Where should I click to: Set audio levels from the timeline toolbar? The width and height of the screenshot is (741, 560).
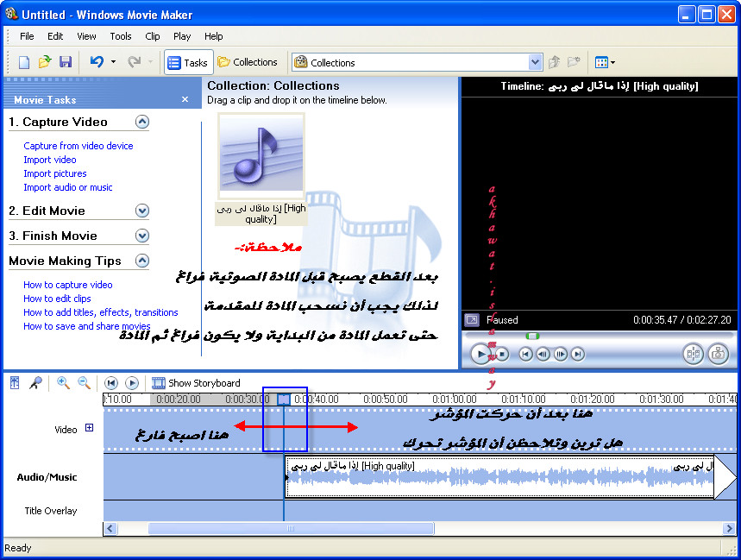[15, 383]
